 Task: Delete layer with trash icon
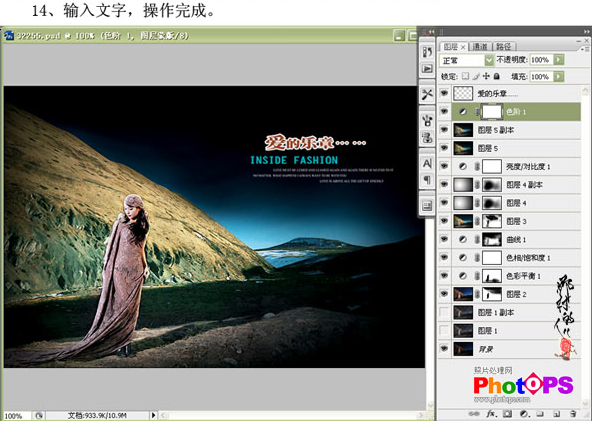tap(573, 414)
